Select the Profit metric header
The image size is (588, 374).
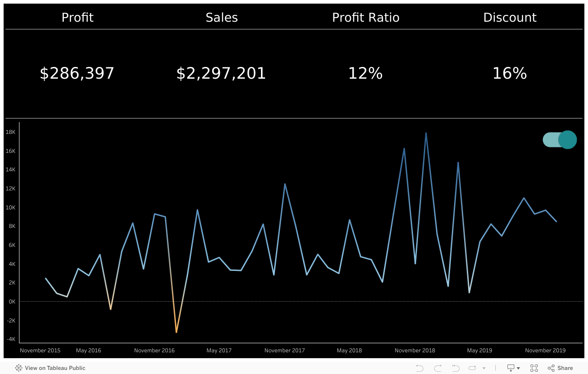[77, 18]
